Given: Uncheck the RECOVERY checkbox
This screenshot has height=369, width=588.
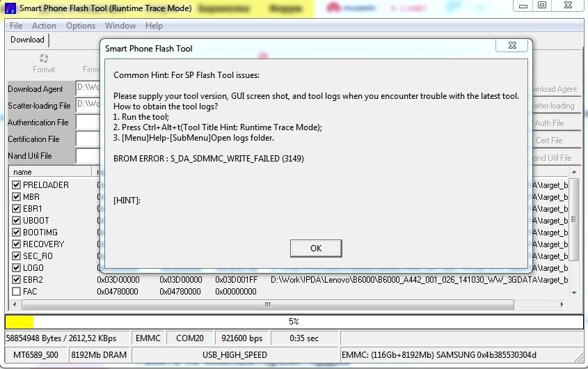Looking at the screenshot, I should [x=16, y=244].
